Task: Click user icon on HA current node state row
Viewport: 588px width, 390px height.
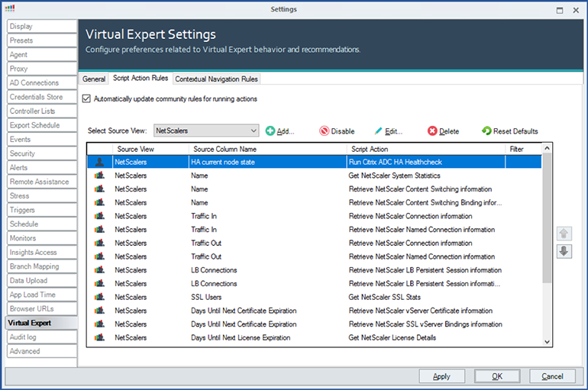Action: [x=99, y=162]
